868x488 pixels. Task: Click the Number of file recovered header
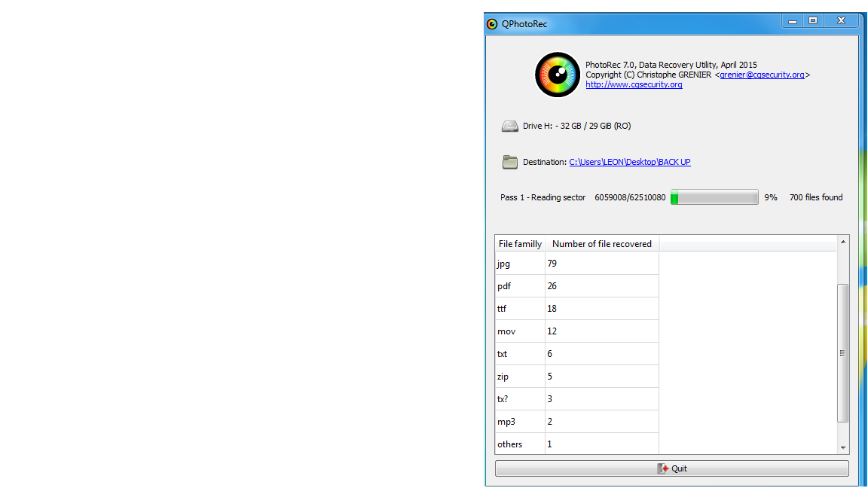[x=602, y=244]
